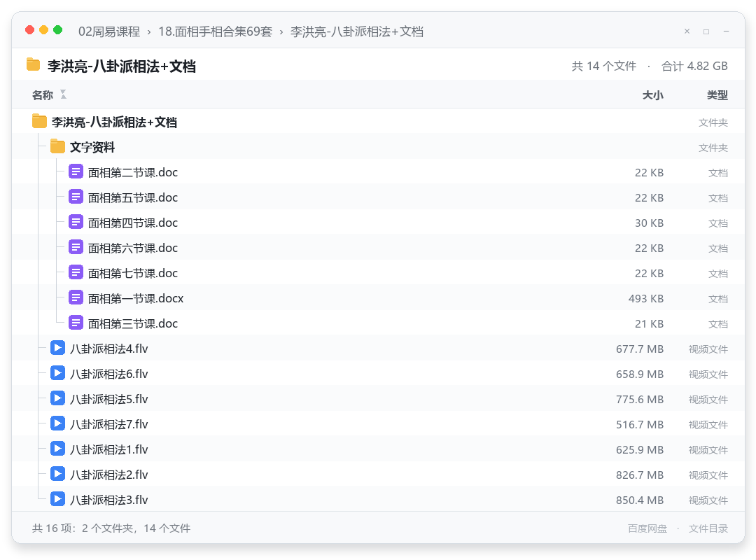Viewport: 756px width, 560px height.
Task: Click the 李洪亮-八卦派相法+文档 breadcrumb item
Action: [x=357, y=31]
